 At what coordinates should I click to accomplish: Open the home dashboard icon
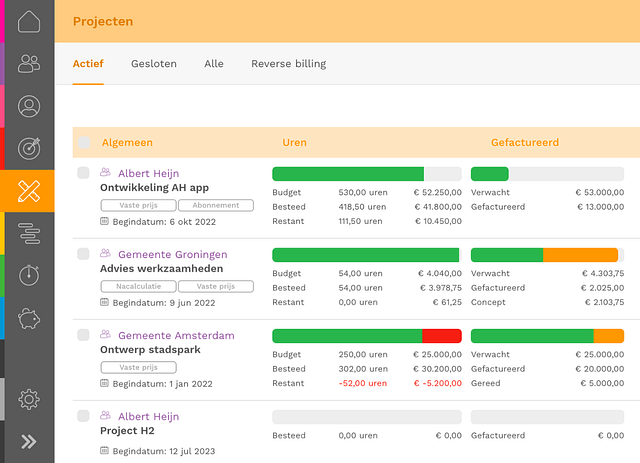click(29, 21)
